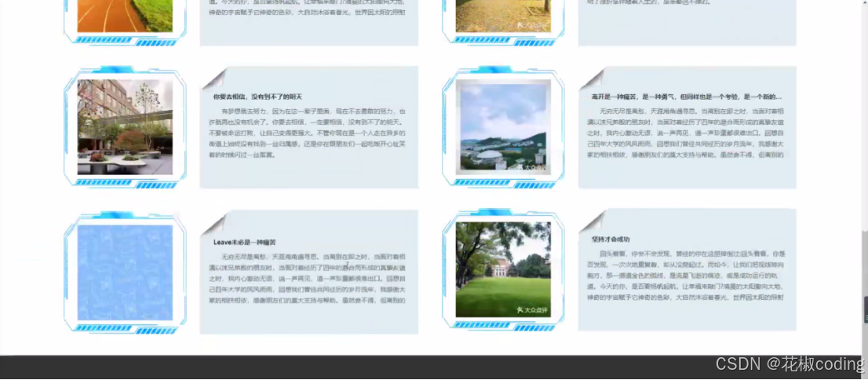The width and height of the screenshot is (868, 380).
Task: Open the green lawn photo thumbnail
Action: (503, 270)
